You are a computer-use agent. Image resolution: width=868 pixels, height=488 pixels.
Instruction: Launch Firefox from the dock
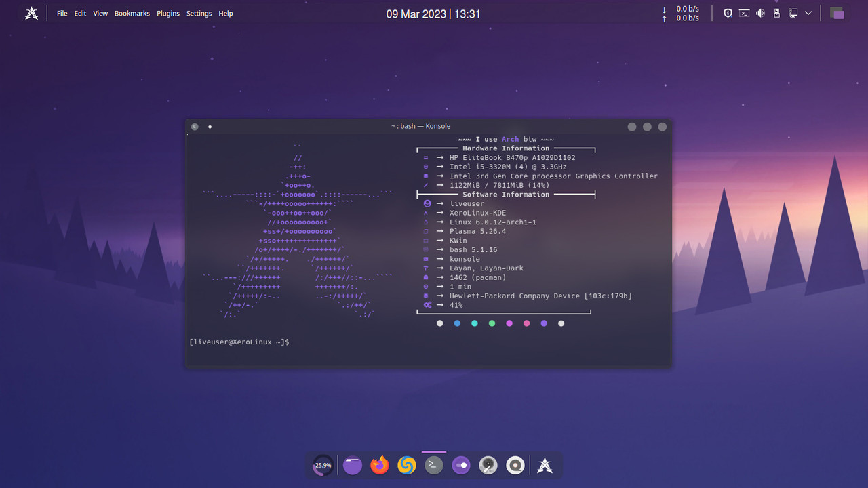[x=380, y=465]
